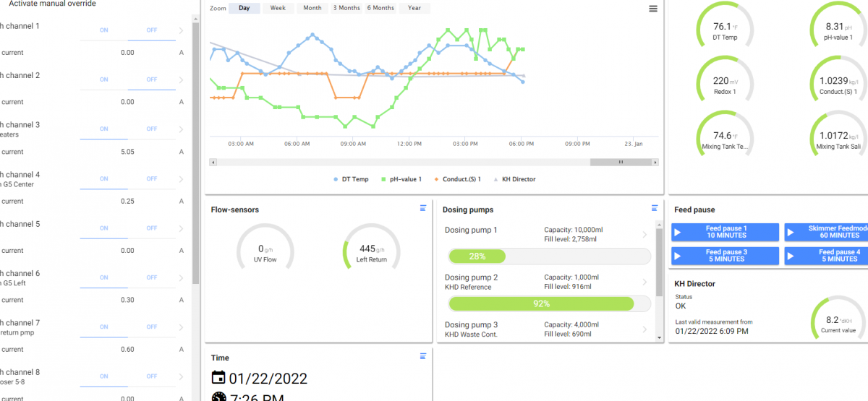This screenshot has width=868, height=401.
Task: Expand Dosing pump 2 chevron
Action: point(644,282)
